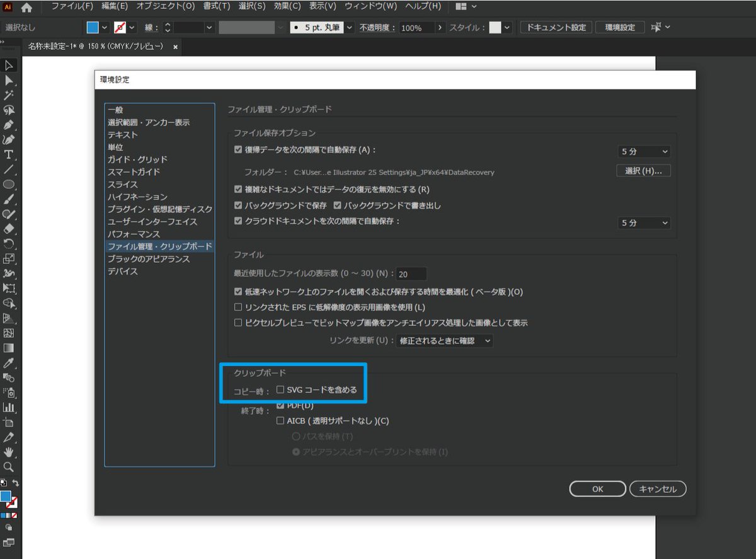Select the Pen tool

coord(9,125)
